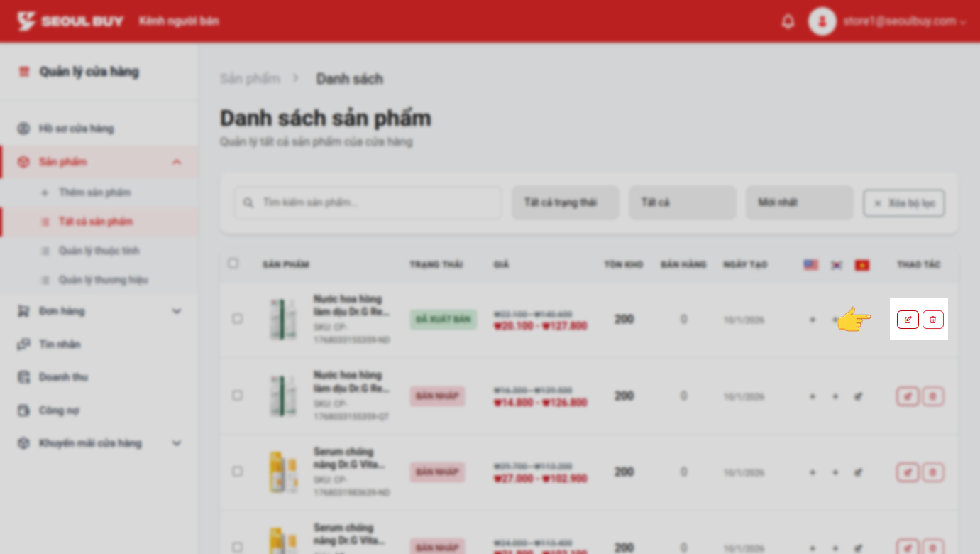Open the 'Mới nhất' sort dropdown

click(x=799, y=203)
